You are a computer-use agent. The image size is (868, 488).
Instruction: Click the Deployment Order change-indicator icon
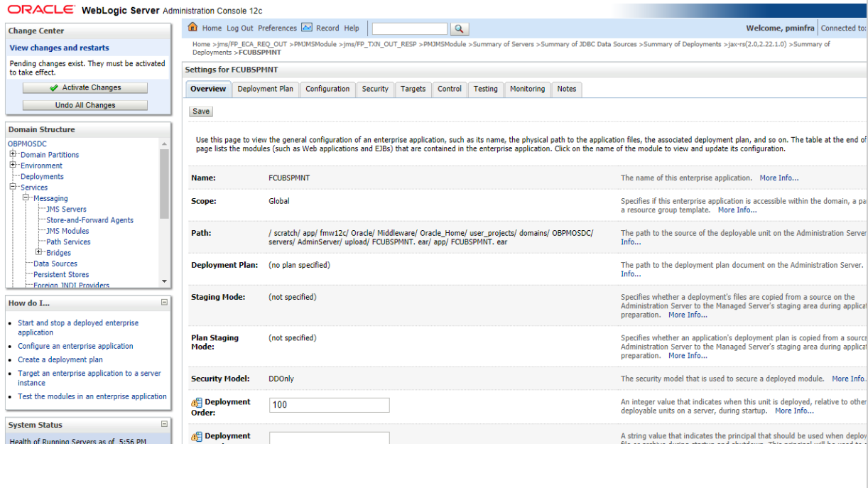tap(197, 403)
